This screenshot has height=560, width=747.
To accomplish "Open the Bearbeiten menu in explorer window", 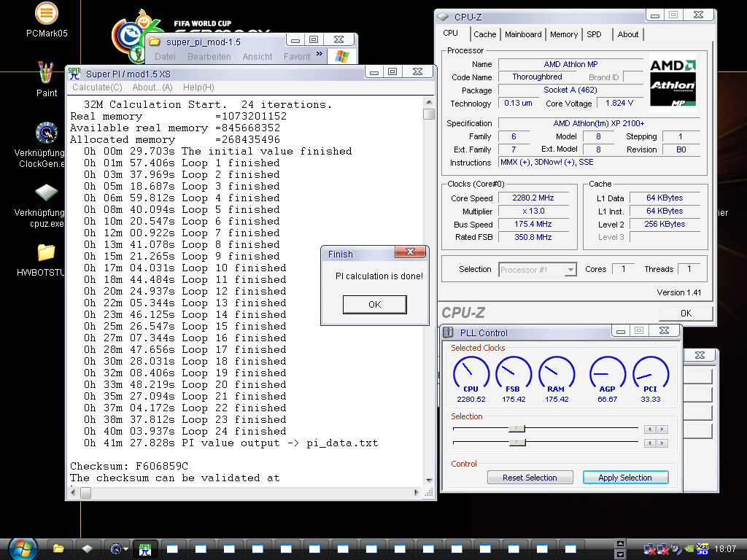I will (x=209, y=57).
